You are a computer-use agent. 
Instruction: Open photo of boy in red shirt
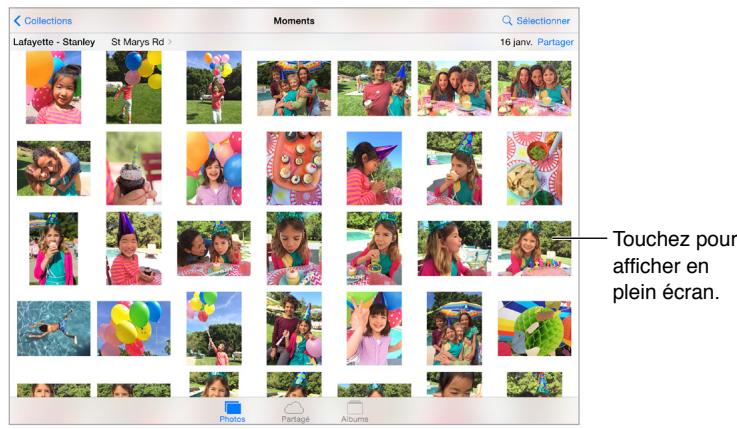tap(374, 88)
